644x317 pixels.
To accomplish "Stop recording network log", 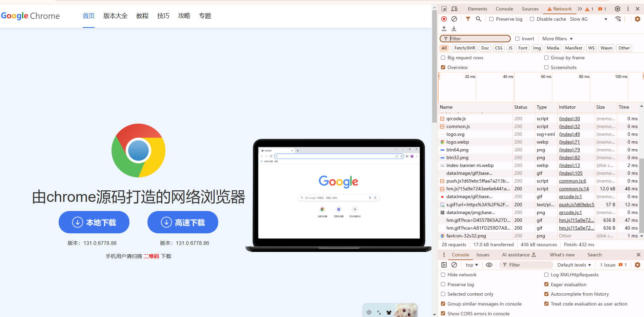I will (444, 19).
